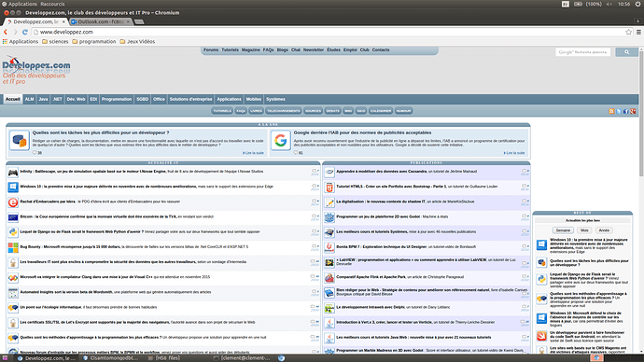Click the Google logo article thumbnail
The height and width of the screenshot is (362, 644).
[x=281, y=140]
